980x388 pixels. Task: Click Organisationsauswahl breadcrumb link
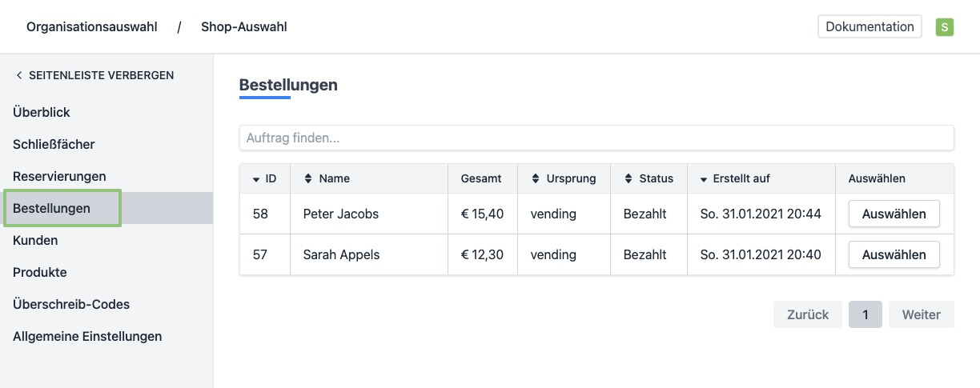coord(92,27)
